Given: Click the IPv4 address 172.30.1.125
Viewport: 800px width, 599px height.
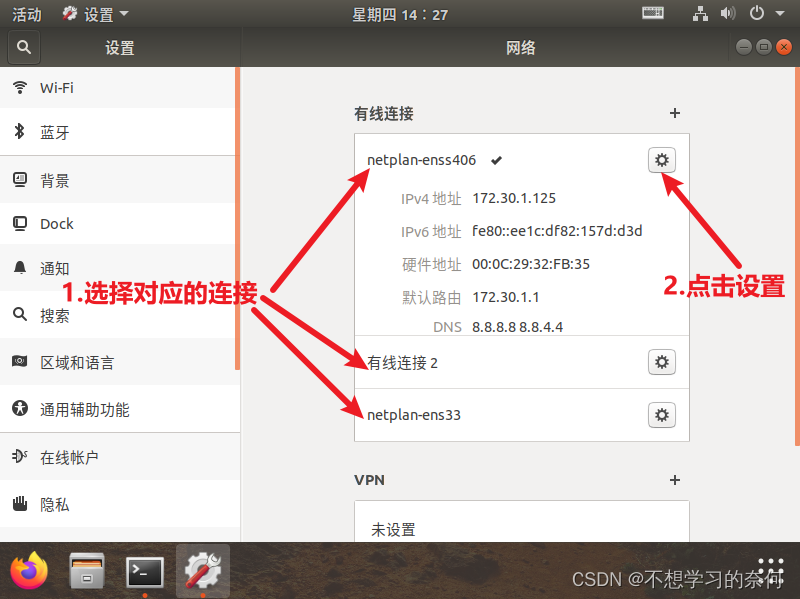Looking at the screenshot, I should pyautogui.click(x=514, y=198).
